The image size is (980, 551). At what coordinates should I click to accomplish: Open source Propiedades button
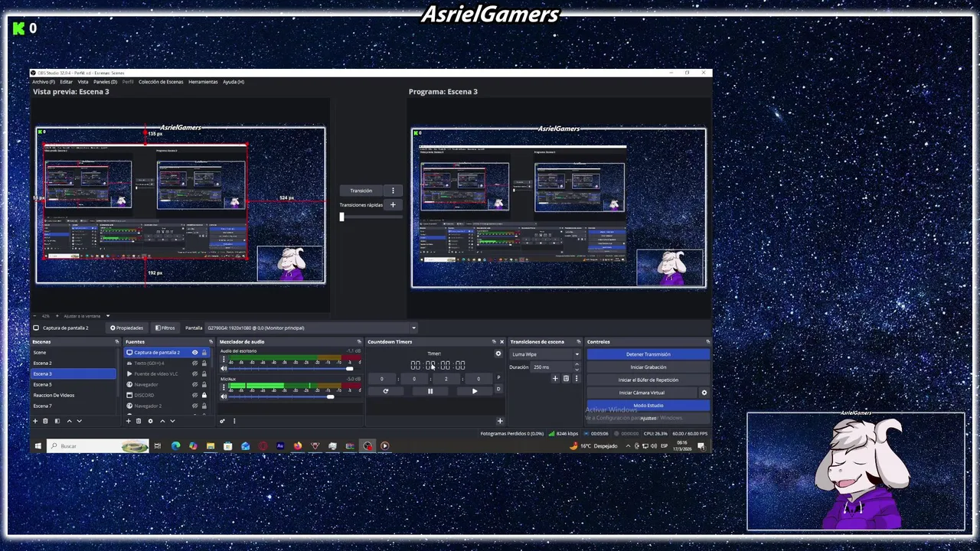[x=126, y=328]
